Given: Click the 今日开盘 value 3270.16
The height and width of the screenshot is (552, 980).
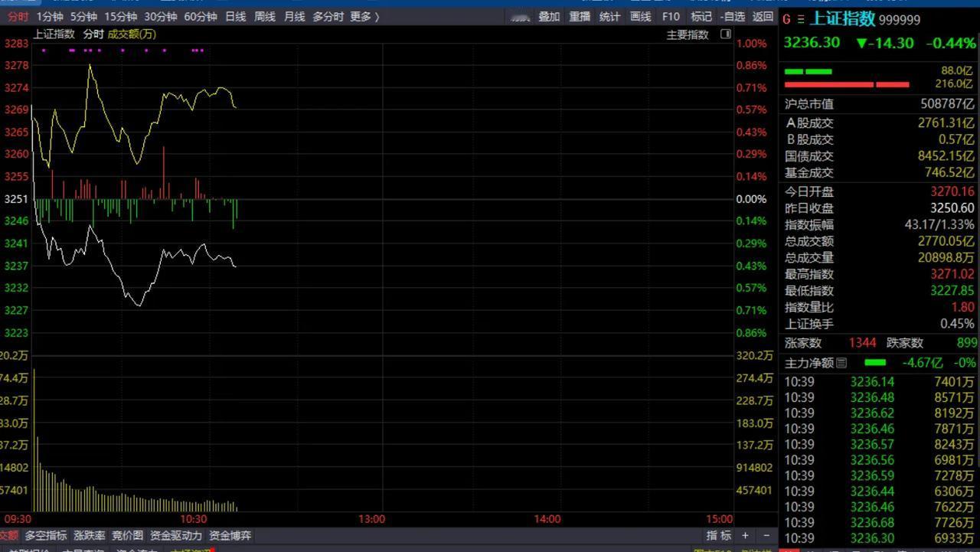Looking at the screenshot, I should 952,191.
